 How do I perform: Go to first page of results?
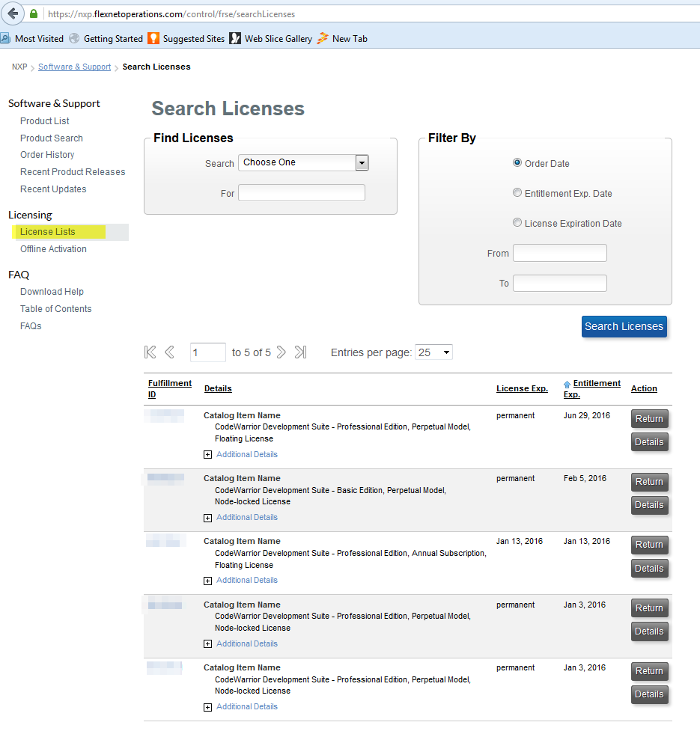coord(150,352)
